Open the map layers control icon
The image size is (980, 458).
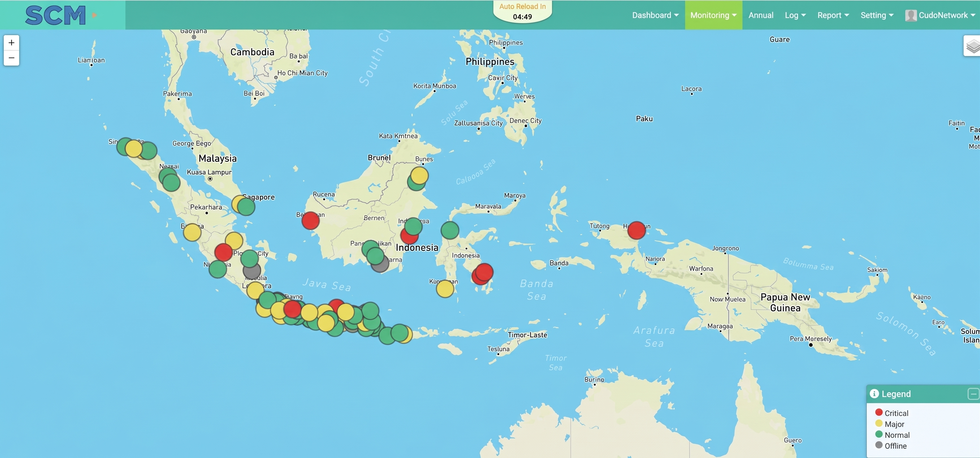[973, 46]
